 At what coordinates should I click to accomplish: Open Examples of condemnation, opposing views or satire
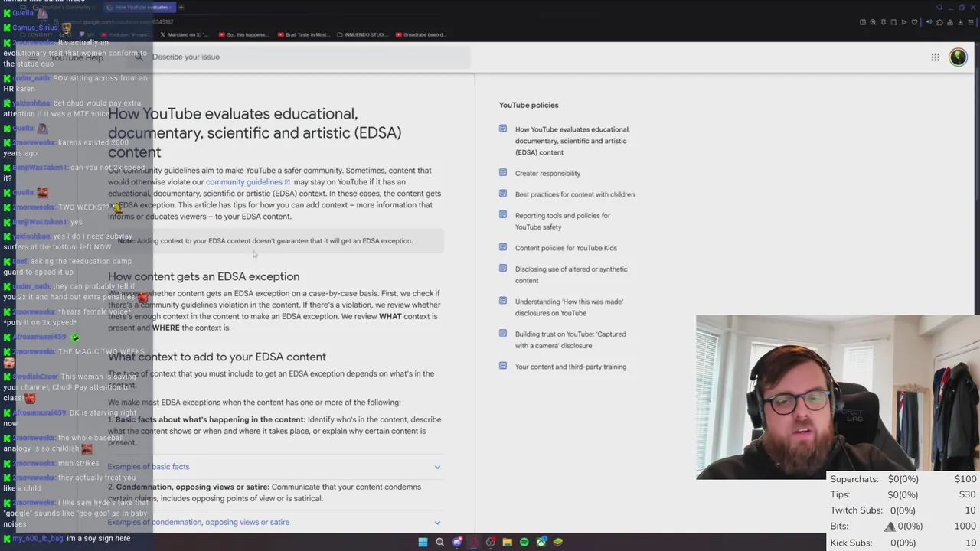pyautogui.click(x=198, y=522)
